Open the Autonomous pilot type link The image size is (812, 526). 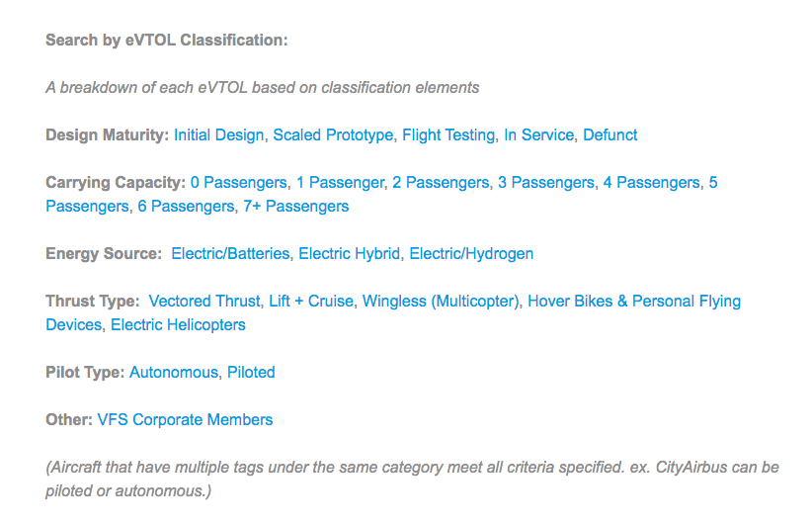[x=173, y=373]
